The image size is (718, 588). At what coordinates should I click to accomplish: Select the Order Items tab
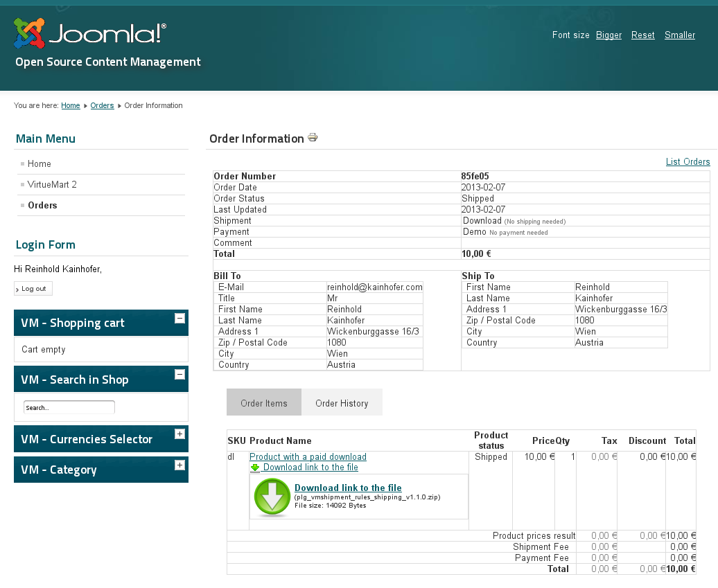[263, 403]
